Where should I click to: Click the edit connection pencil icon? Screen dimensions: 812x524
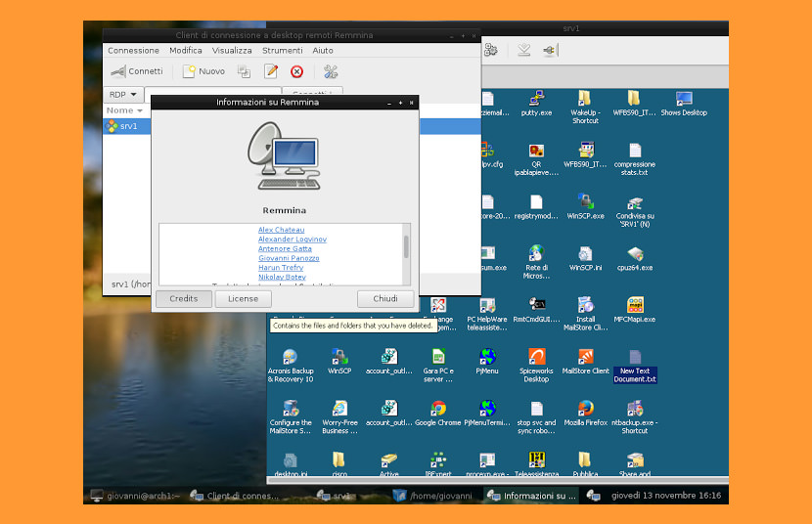(271, 71)
